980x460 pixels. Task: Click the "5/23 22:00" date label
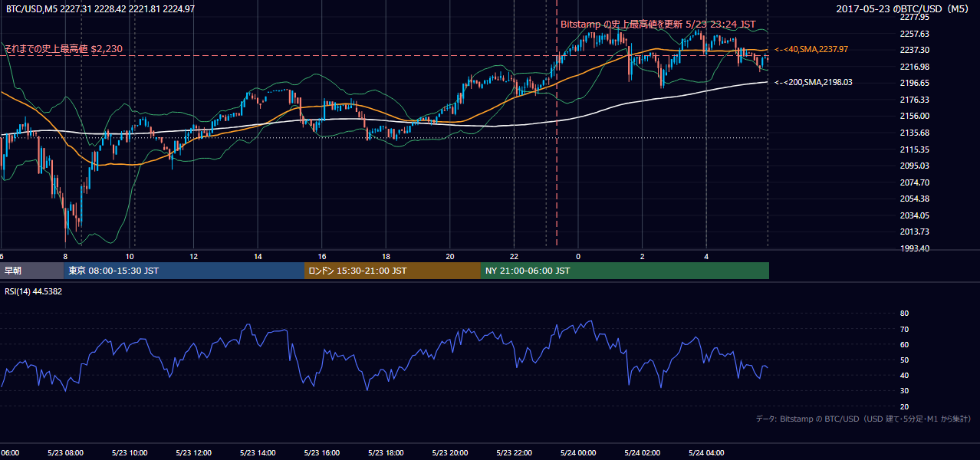(514, 452)
